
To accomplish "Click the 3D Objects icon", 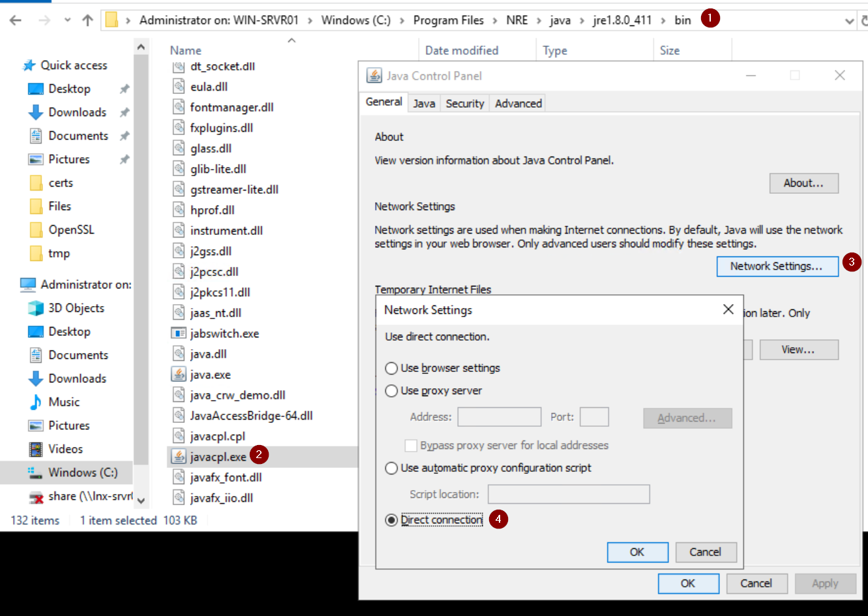I will point(36,308).
